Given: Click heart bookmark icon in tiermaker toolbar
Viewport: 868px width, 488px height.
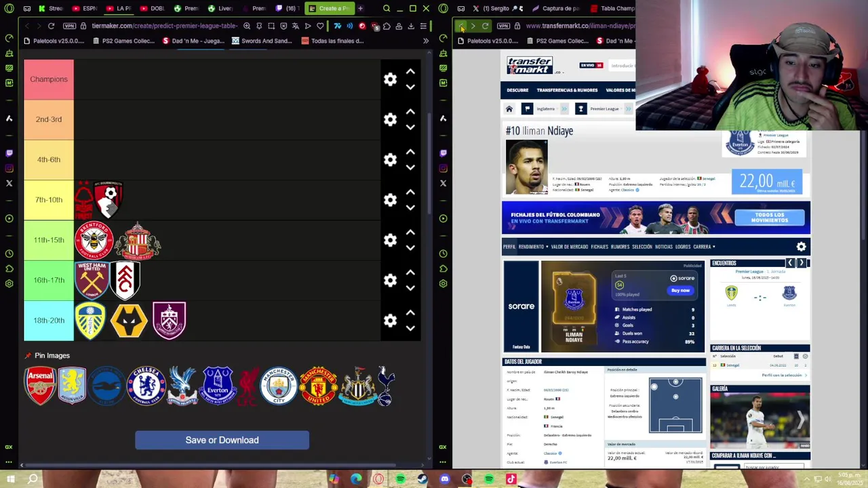Looking at the screenshot, I should tap(320, 26).
